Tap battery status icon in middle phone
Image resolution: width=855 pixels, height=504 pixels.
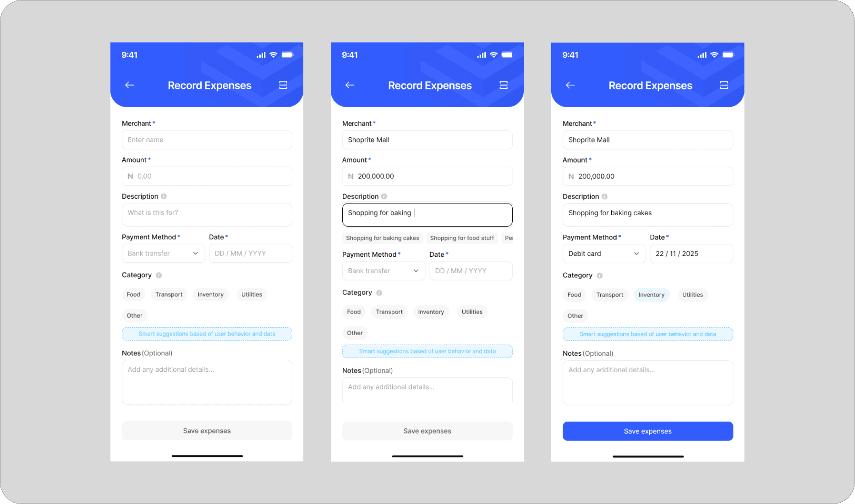508,55
